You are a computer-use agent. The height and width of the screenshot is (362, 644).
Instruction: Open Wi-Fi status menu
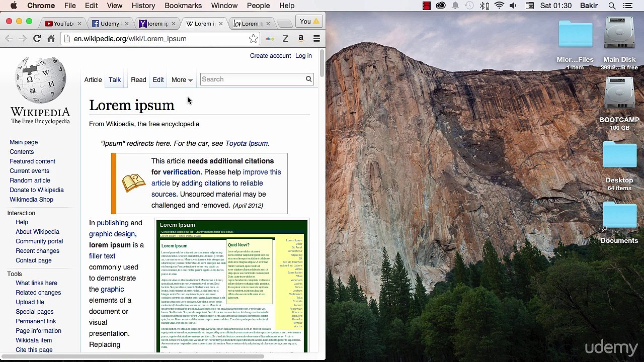pyautogui.click(x=499, y=6)
